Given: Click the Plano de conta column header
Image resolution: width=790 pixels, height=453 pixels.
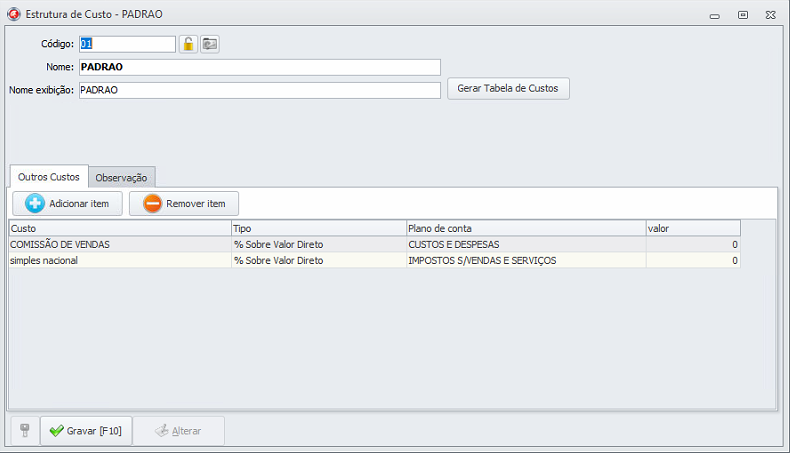Looking at the screenshot, I should point(525,228).
